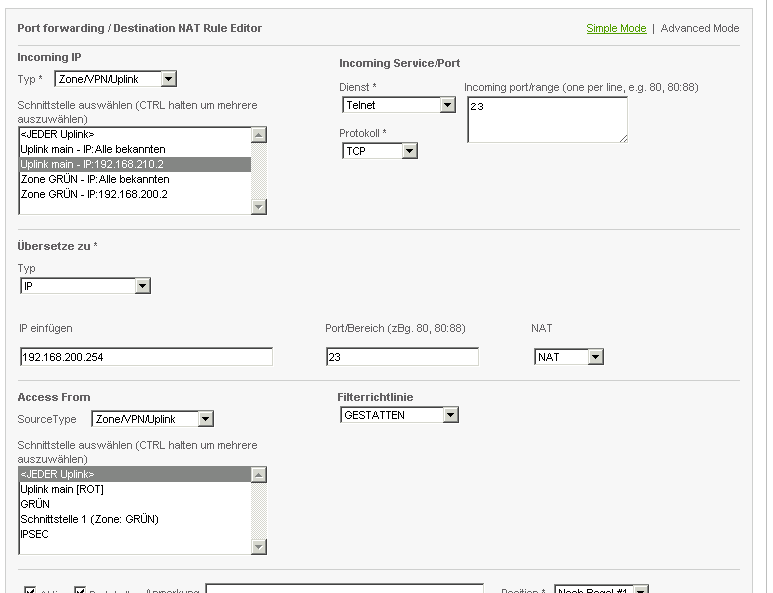Select 'Uplink main [ROT]' in Access From
Image resolution: width=773 pixels, height=593 pixels.
click(134, 489)
